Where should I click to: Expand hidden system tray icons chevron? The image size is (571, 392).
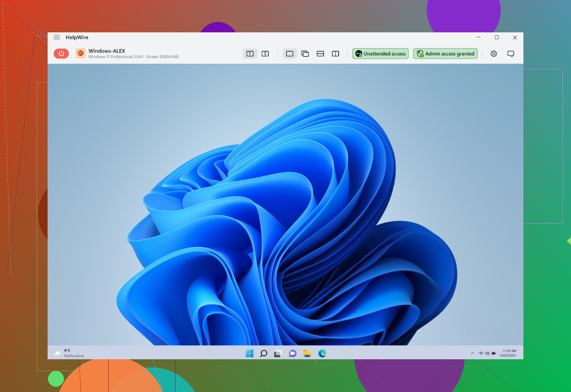point(472,353)
